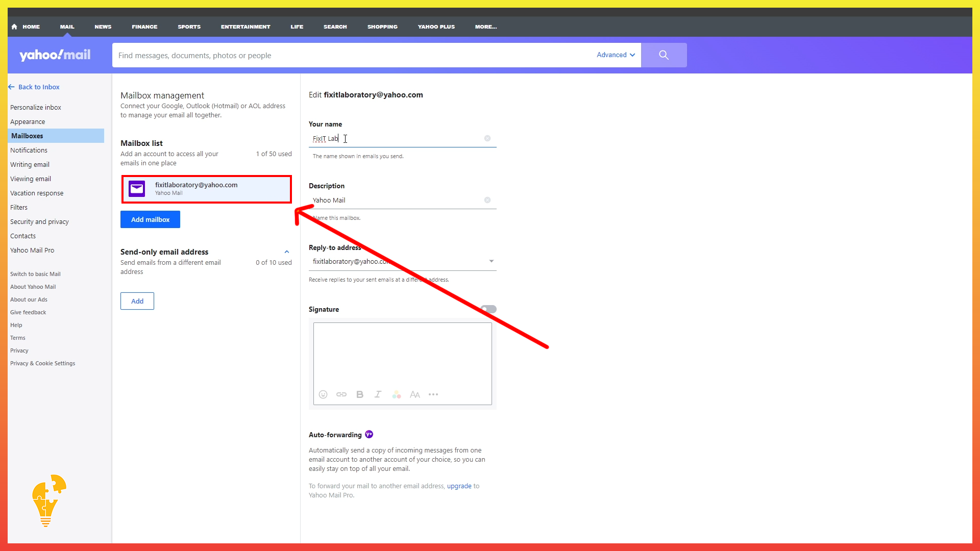Select the Mailboxes settings section
980x551 pixels.
56,136
